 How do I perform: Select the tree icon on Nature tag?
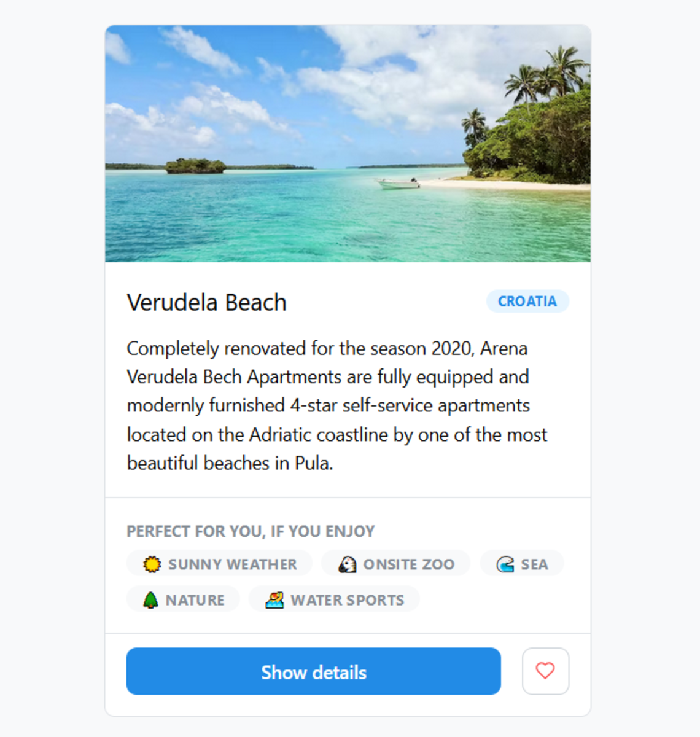click(151, 599)
